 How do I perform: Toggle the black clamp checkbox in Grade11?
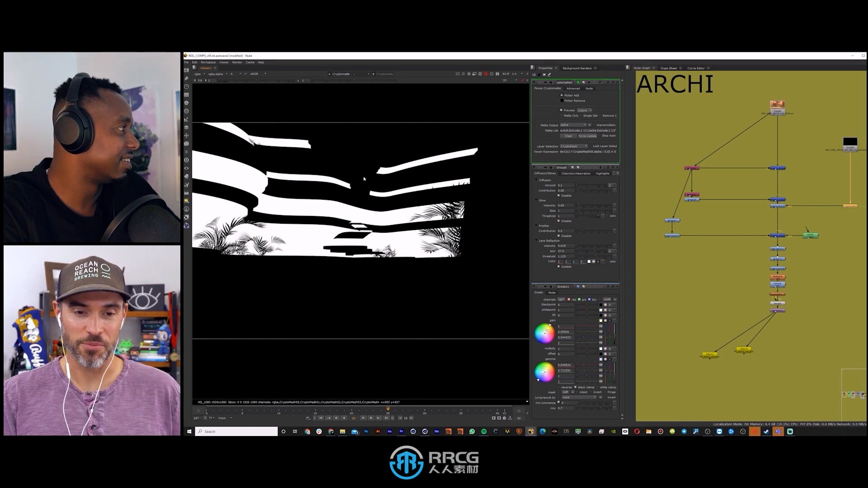(575, 387)
